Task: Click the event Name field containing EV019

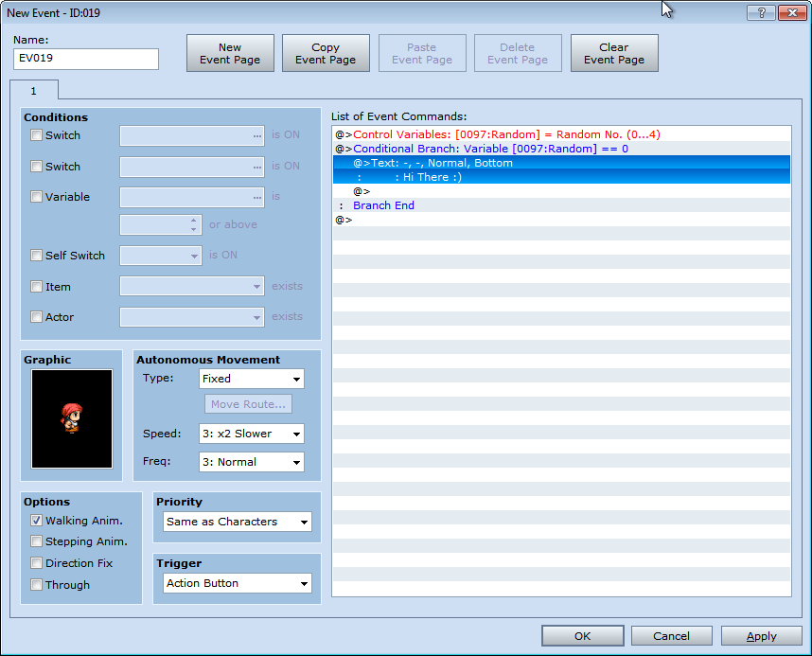Action: 85,59
